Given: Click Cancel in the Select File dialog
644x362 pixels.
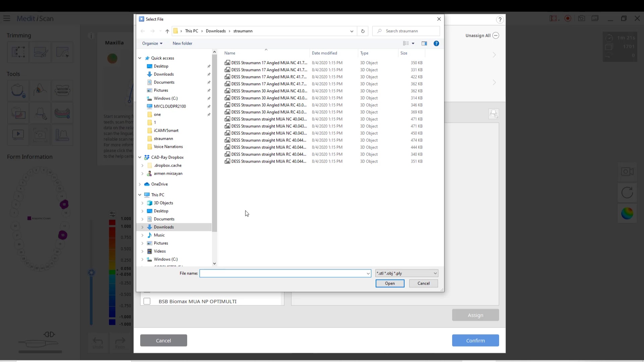Looking at the screenshot, I should point(423,284).
